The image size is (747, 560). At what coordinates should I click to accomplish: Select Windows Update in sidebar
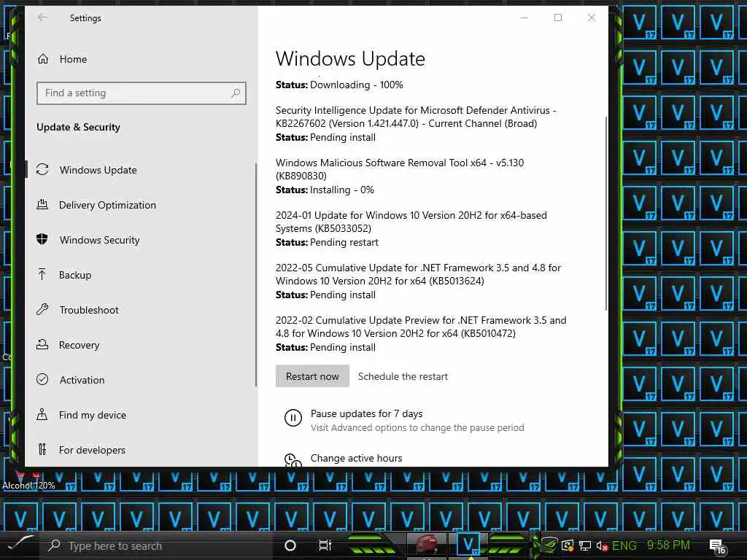point(98,170)
